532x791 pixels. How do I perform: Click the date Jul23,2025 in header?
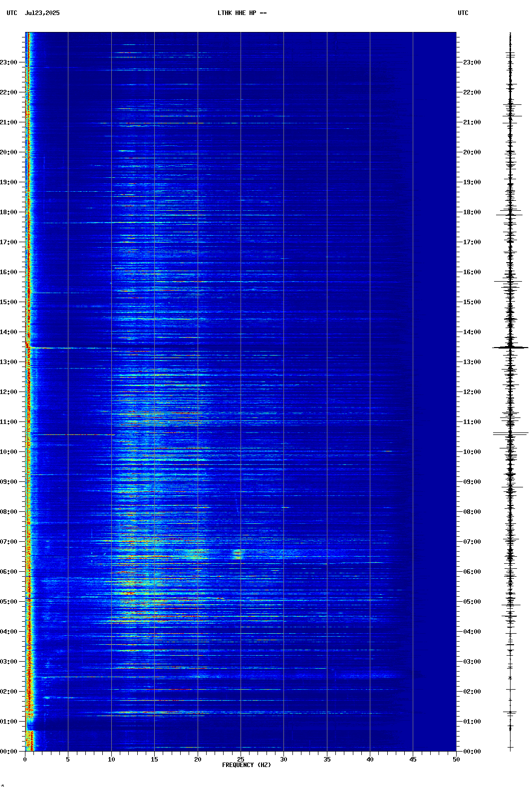[x=42, y=13]
